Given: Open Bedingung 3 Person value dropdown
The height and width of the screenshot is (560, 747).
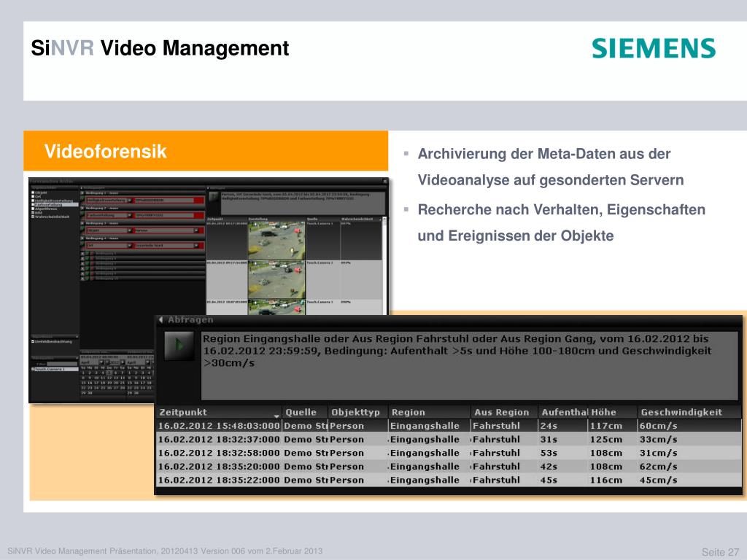Looking at the screenshot, I should [196, 230].
